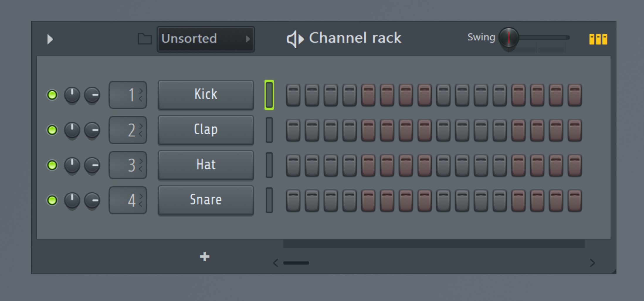Click the Snare channel volume knob
644x301 pixels.
click(x=92, y=200)
